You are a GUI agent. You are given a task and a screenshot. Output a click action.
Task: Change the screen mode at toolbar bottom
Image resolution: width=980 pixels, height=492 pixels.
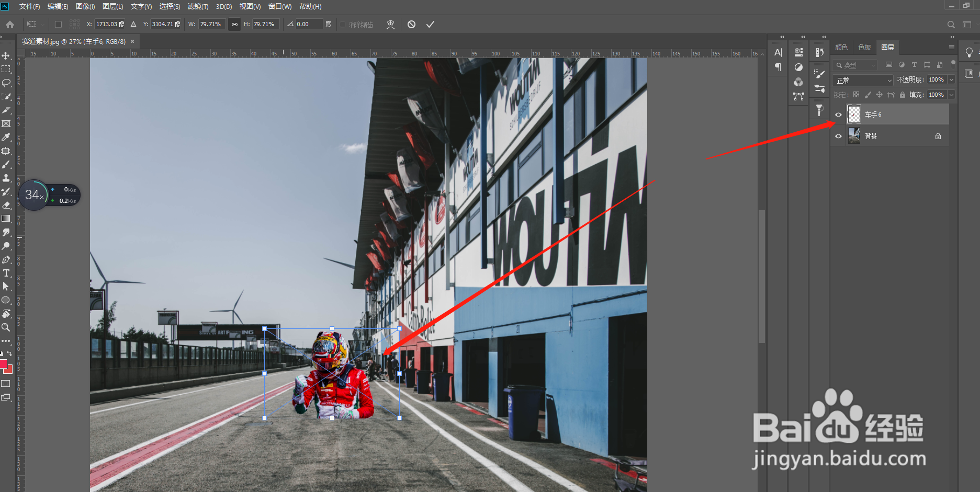[6, 397]
